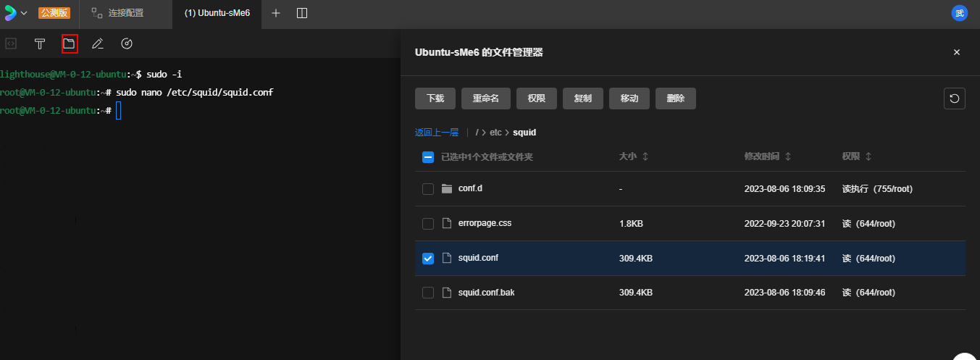Click the user avatar icon
980x360 pixels.
coord(959,13)
